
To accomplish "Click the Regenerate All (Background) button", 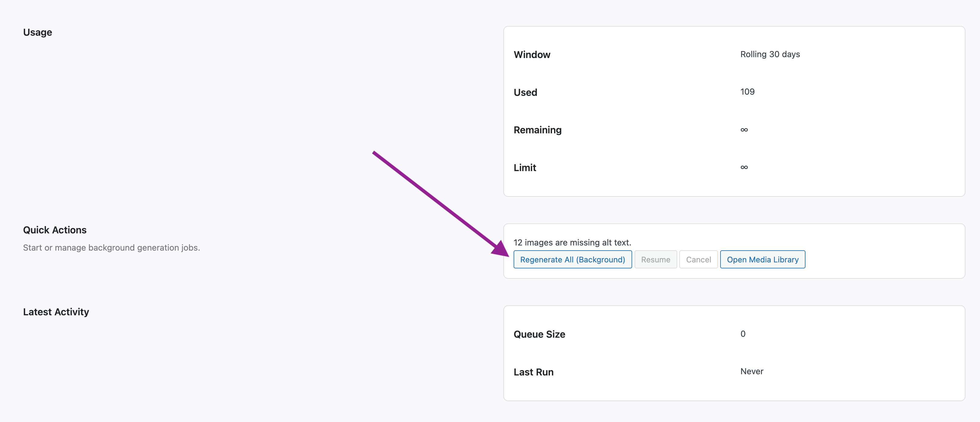I will pos(573,259).
